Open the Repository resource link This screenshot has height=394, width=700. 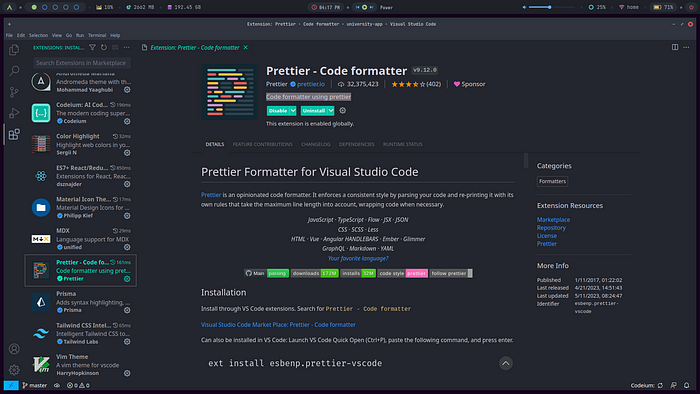coord(551,228)
